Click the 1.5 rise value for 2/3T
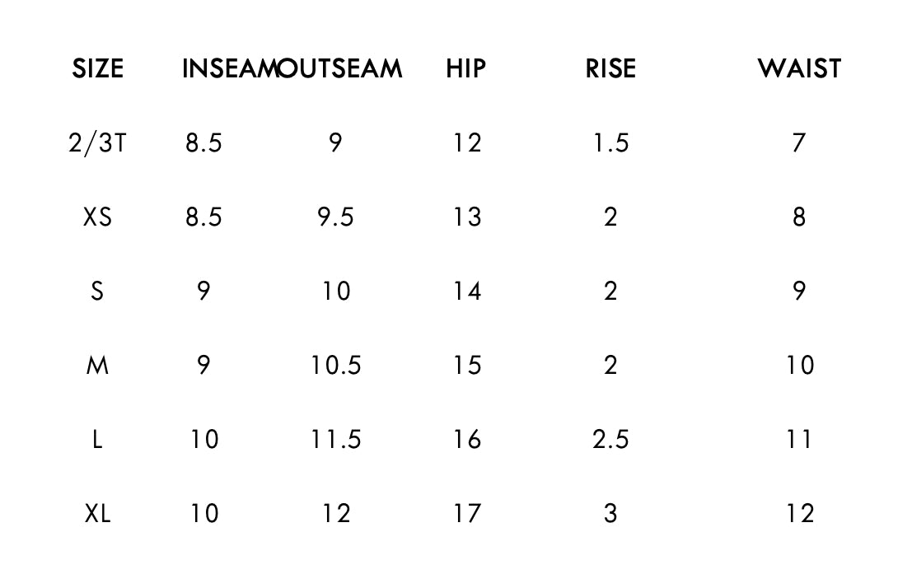 (x=610, y=143)
